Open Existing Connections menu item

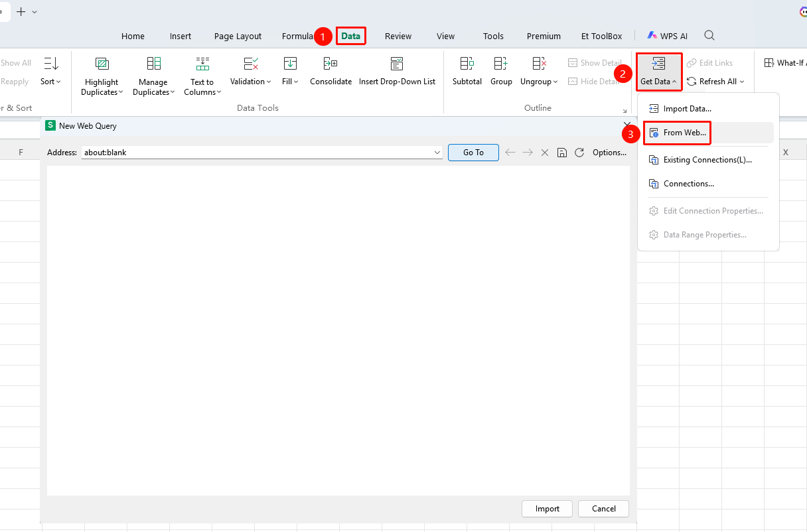[709, 160]
